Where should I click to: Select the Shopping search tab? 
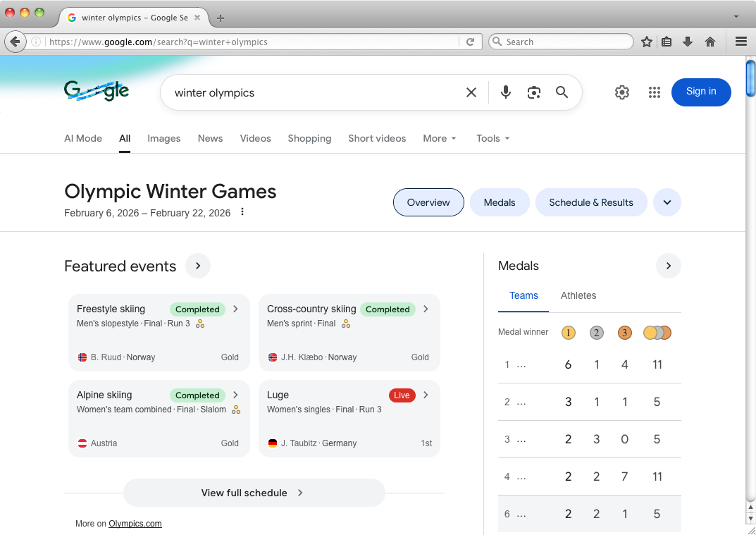tap(309, 138)
